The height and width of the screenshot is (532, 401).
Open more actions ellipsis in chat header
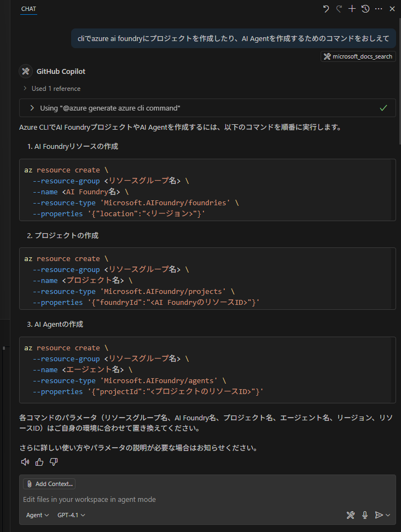379,9
